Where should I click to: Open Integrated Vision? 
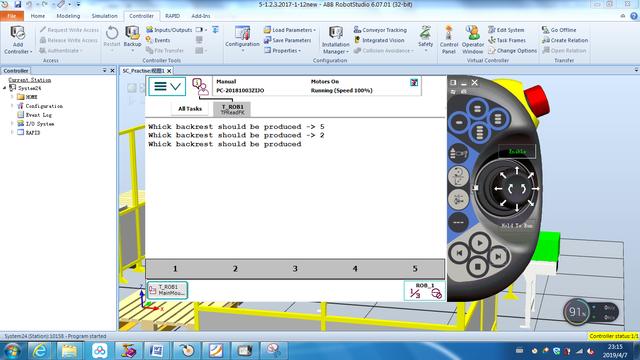(x=379, y=40)
